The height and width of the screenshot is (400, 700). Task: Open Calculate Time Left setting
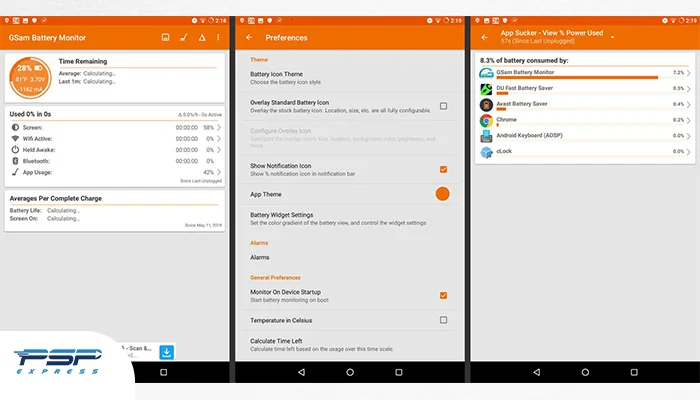pyautogui.click(x=350, y=345)
